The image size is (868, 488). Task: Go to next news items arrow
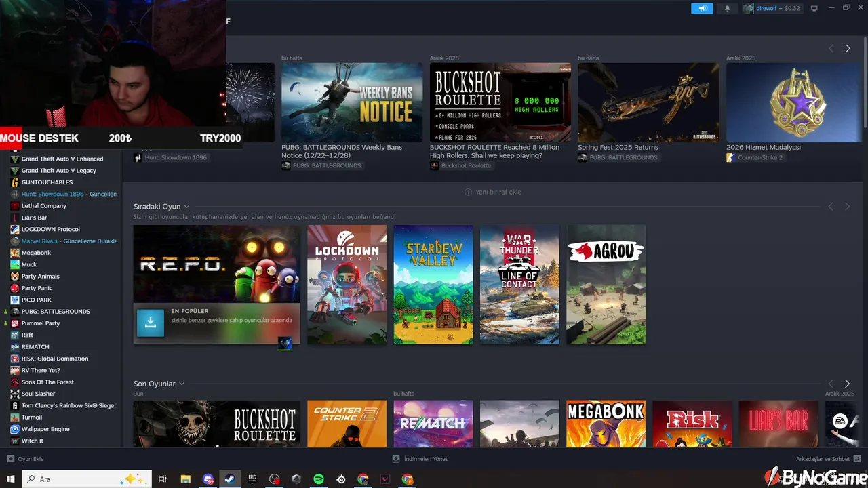[x=847, y=49]
